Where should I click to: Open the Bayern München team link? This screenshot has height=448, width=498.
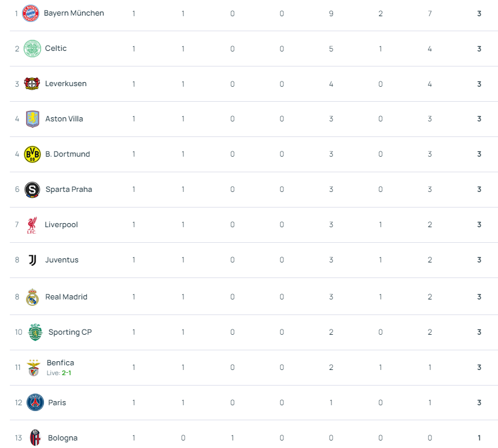[74, 13]
